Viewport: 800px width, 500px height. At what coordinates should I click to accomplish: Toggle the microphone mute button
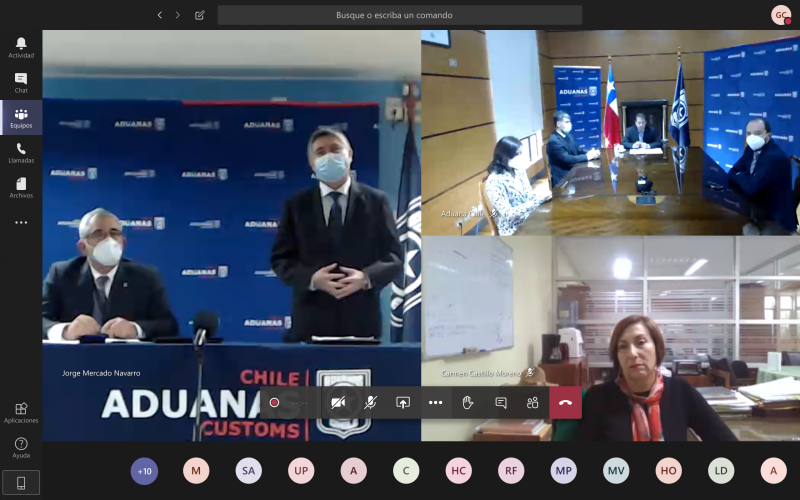click(370, 403)
